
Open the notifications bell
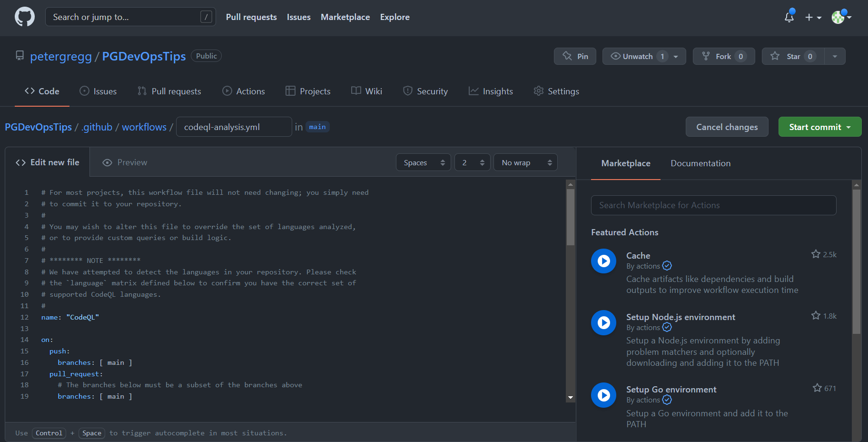coord(789,17)
